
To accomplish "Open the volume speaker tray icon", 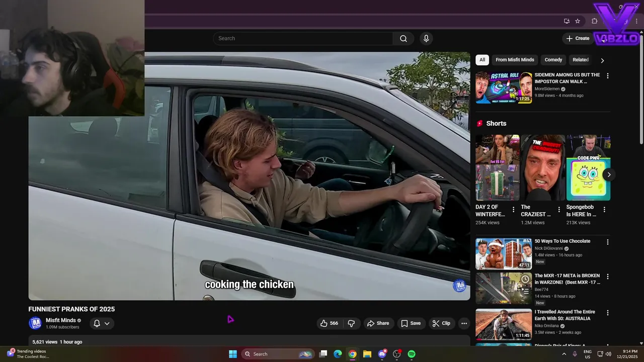I will click(x=608, y=354).
